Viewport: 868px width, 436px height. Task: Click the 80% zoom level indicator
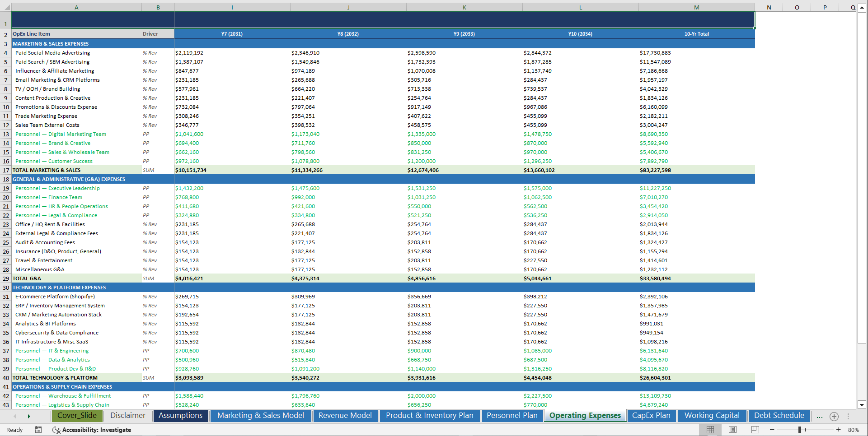(x=854, y=430)
